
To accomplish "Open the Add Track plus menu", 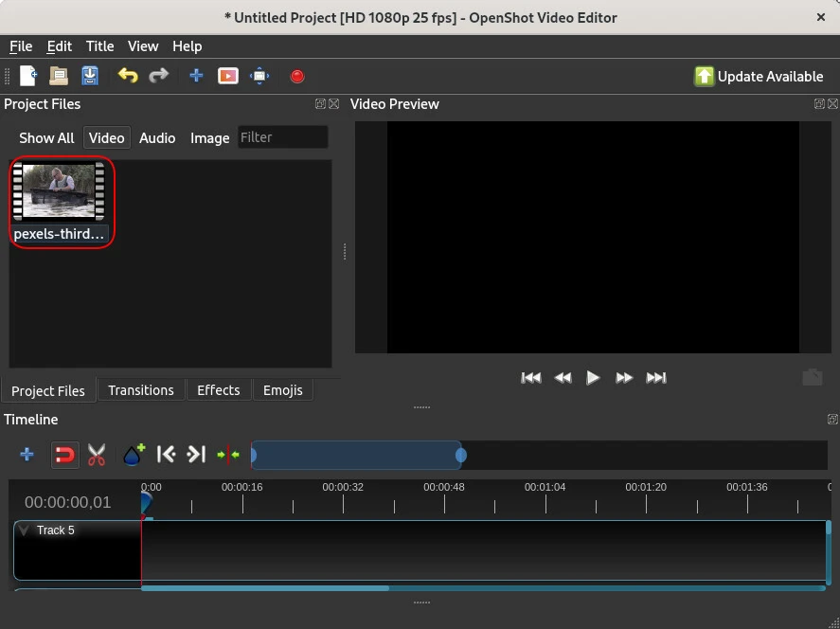I will tap(27, 455).
